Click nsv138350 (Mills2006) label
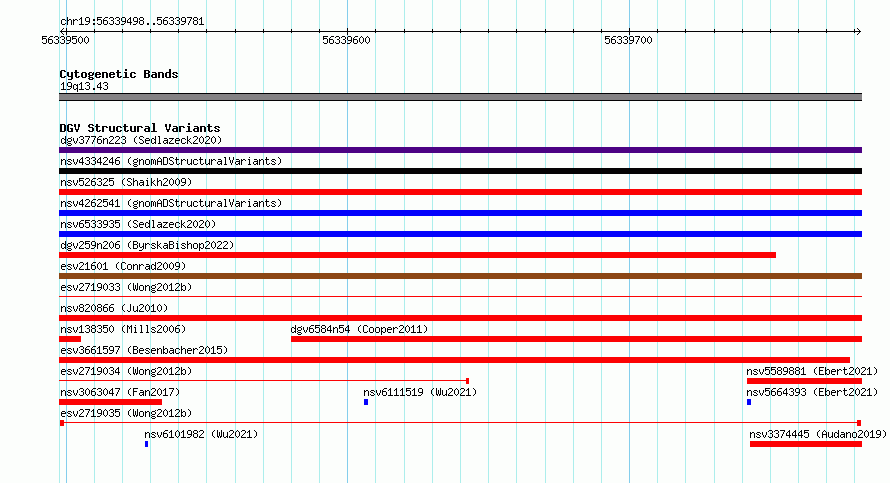 tap(123, 329)
